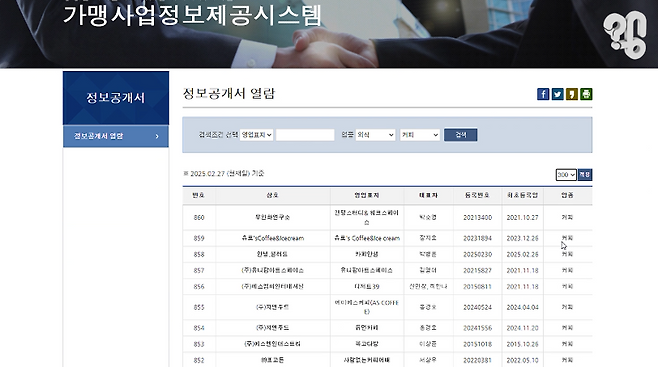Click row number 854 cell
Image resolution: width=658 pixels, height=367 pixels.
click(x=199, y=328)
